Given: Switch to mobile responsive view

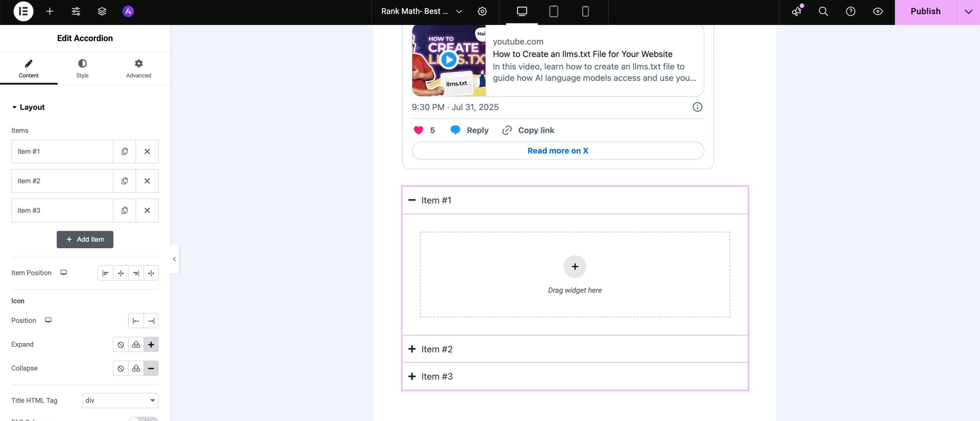Looking at the screenshot, I should (x=585, y=11).
